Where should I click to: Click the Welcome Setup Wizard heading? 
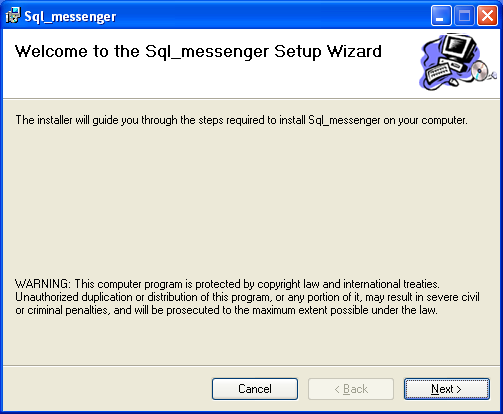click(198, 52)
